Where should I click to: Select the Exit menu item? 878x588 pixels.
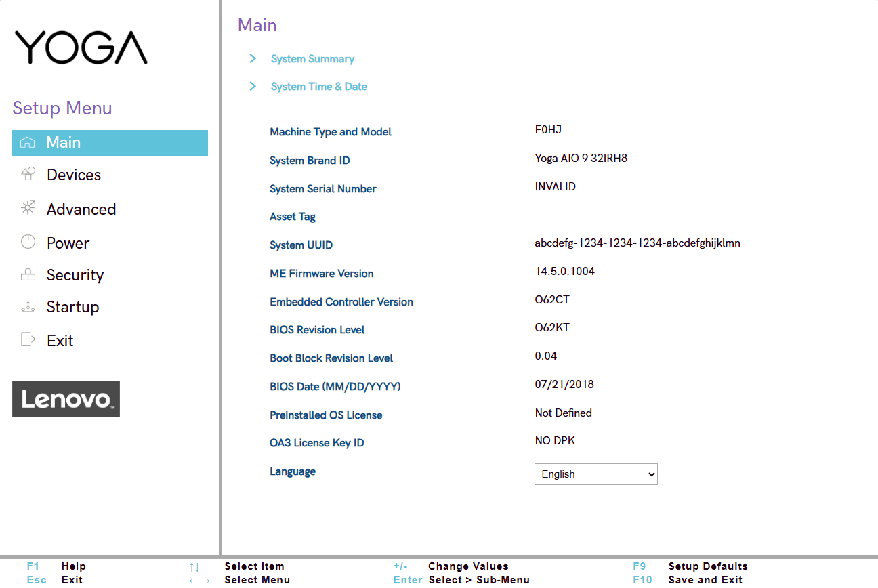point(60,341)
